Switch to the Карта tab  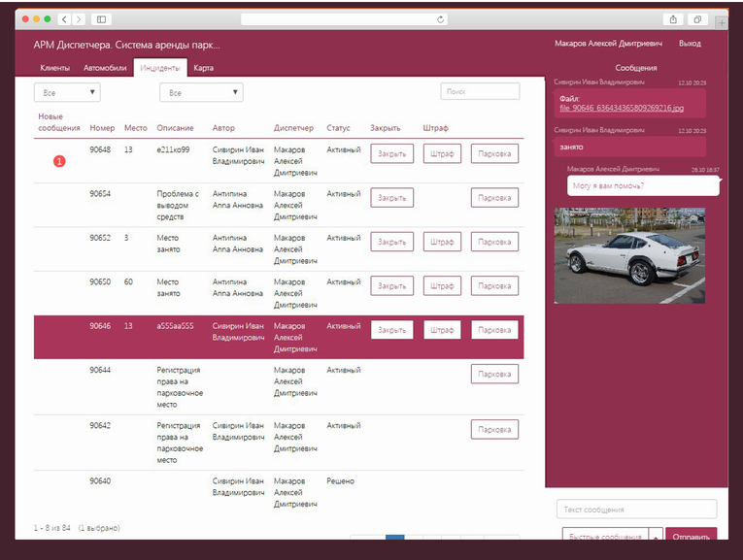tap(203, 68)
